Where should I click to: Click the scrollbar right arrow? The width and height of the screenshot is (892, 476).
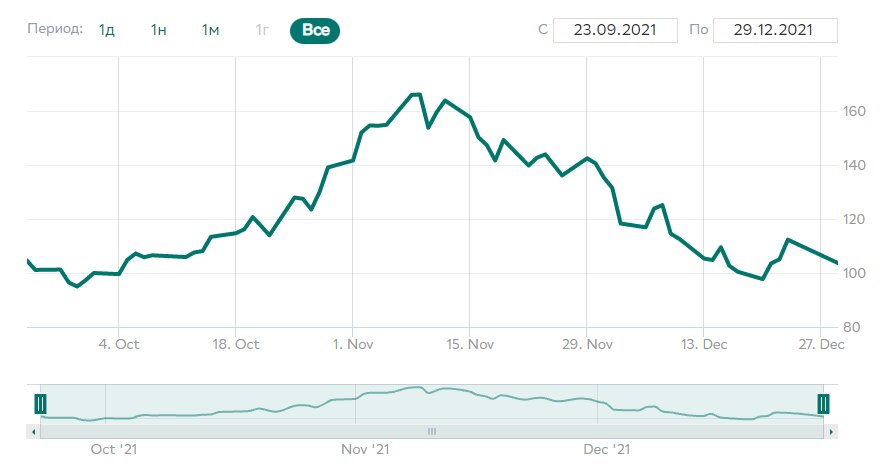[x=829, y=431]
